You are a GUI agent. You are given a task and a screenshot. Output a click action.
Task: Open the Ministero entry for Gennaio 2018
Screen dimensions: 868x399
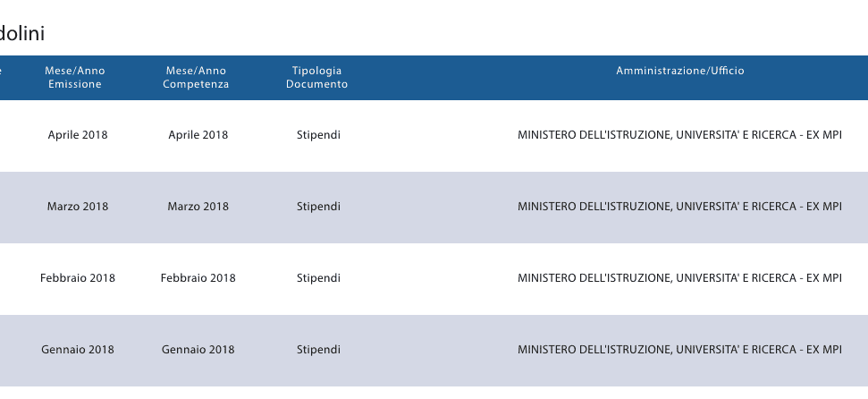click(x=679, y=350)
